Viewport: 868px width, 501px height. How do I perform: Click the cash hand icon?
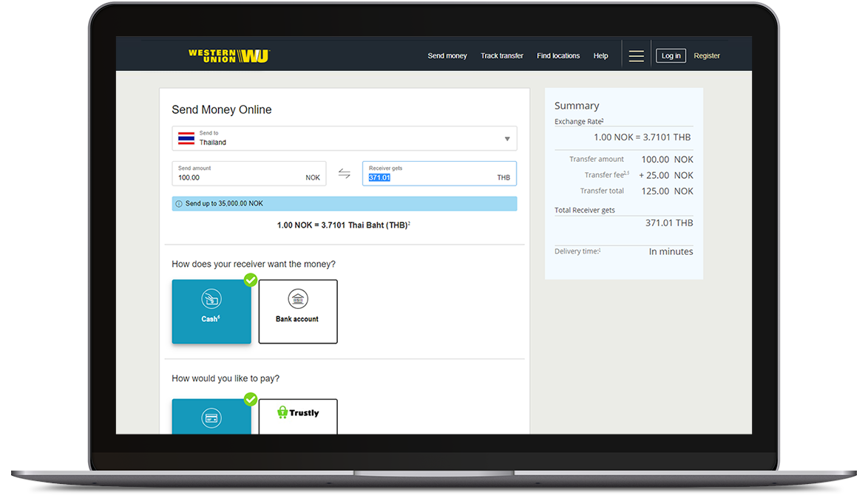pyautogui.click(x=211, y=299)
